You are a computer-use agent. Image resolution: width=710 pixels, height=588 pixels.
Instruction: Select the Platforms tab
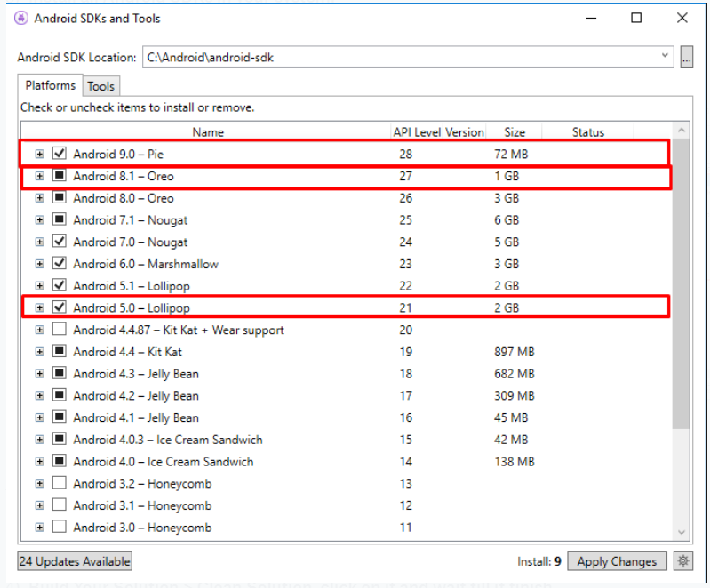(51, 85)
